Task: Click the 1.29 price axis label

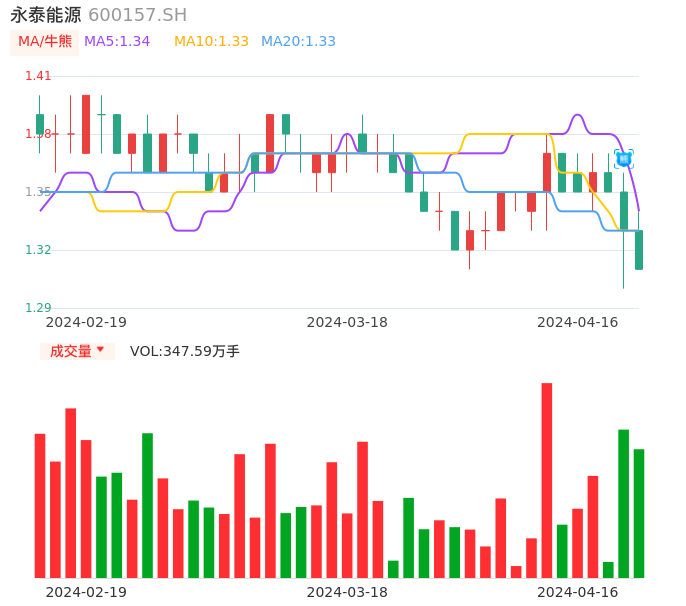Action: point(38,308)
